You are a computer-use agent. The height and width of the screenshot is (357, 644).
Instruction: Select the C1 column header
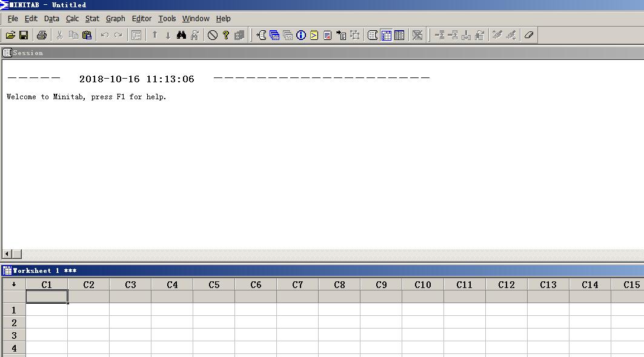point(47,284)
